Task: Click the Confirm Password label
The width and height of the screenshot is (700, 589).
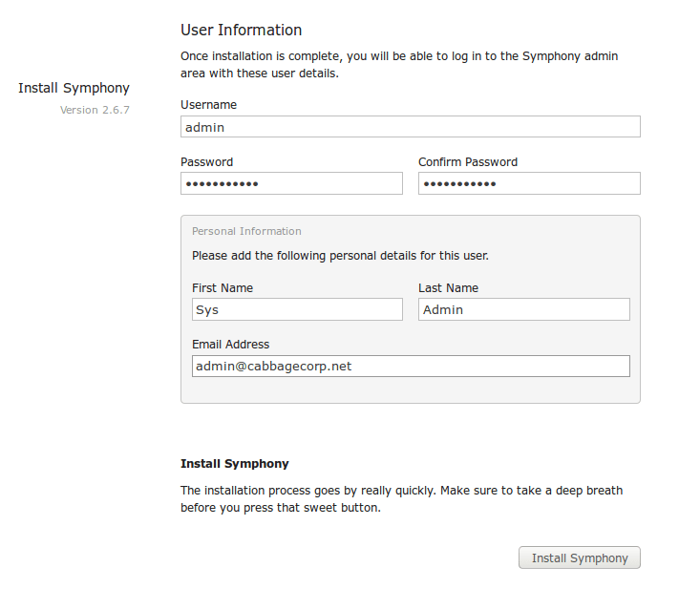Action: pyautogui.click(x=468, y=162)
